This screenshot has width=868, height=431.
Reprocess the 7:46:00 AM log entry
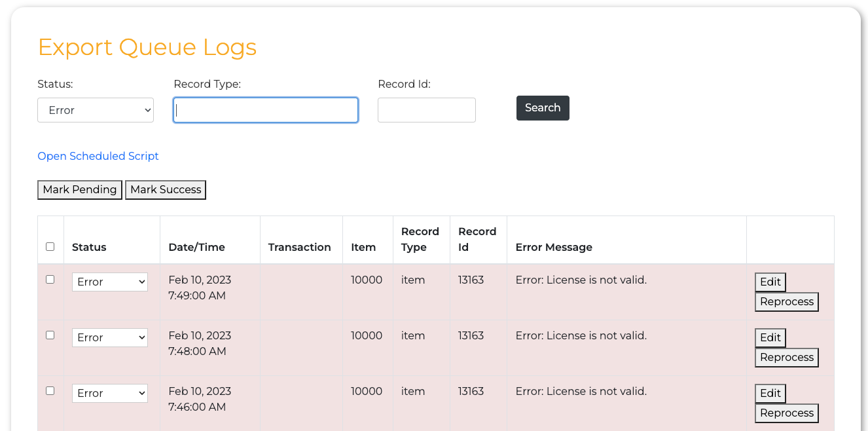click(786, 413)
